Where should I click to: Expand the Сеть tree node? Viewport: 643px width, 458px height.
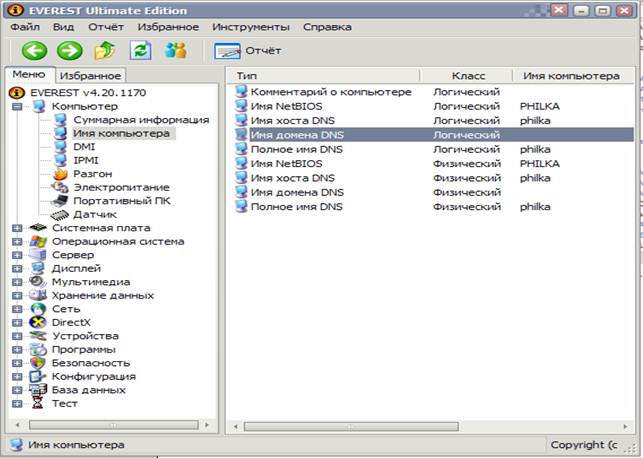coord(17,310)
